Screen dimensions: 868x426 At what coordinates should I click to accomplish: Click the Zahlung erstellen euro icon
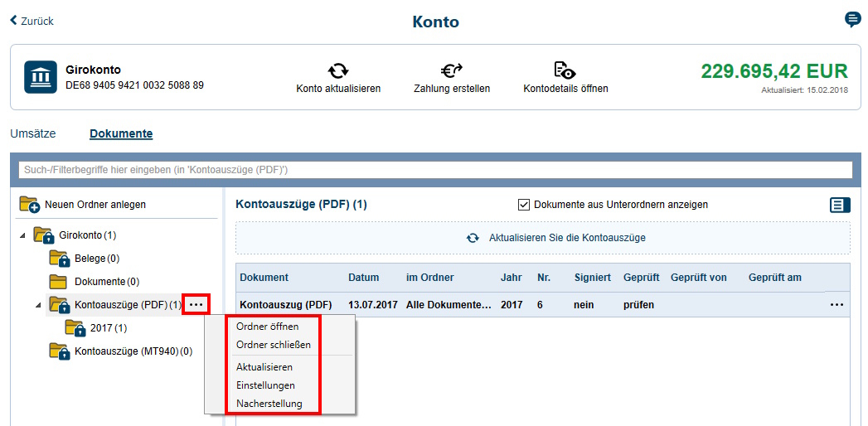pyautogui.click(x=452, y=70)
